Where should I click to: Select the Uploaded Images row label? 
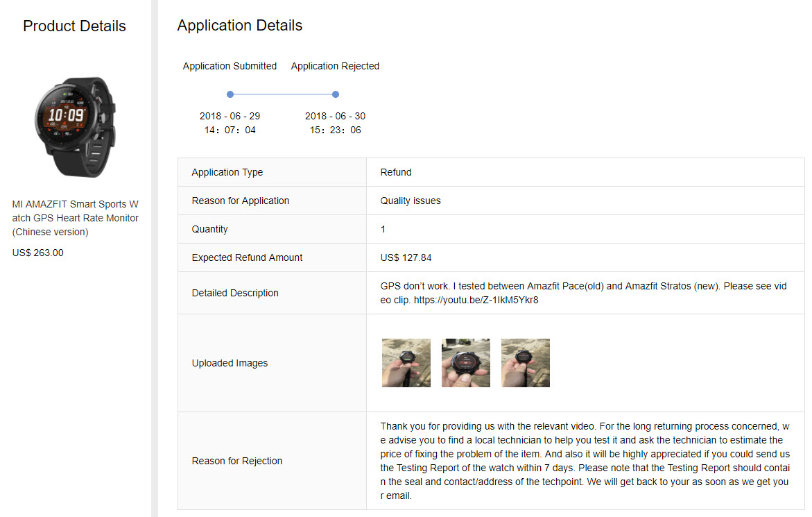tap(230, 363)
